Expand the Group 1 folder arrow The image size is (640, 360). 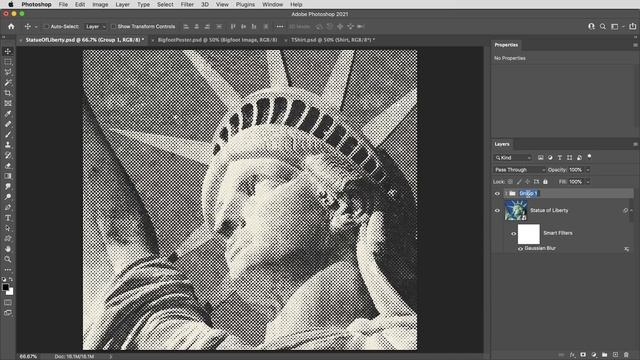coord(506,193)
